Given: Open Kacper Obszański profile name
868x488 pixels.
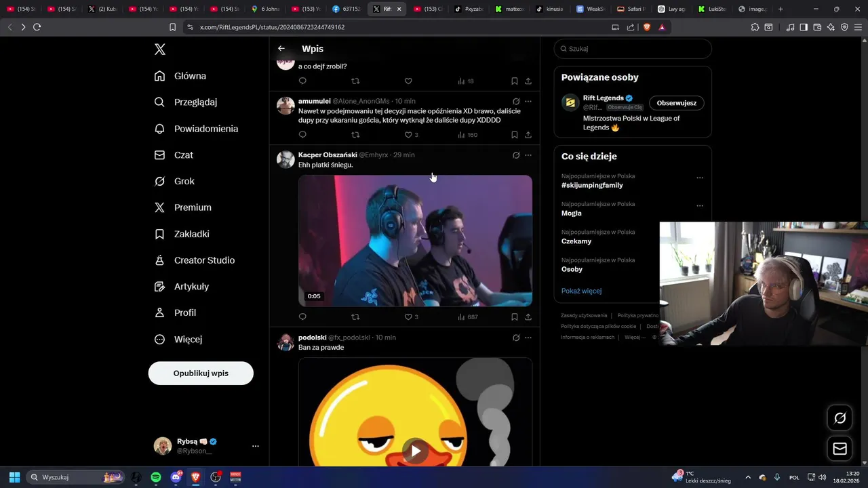Looking at the screenshot, I should point(328,155).
